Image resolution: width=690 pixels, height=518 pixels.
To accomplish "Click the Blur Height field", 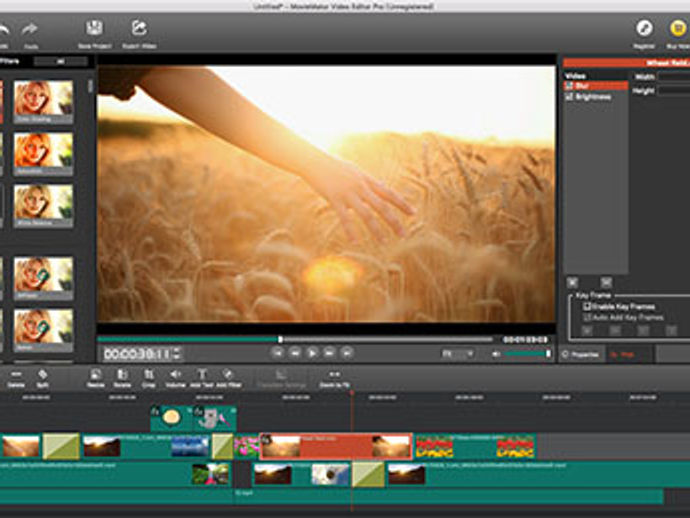I will click(674, 90).
